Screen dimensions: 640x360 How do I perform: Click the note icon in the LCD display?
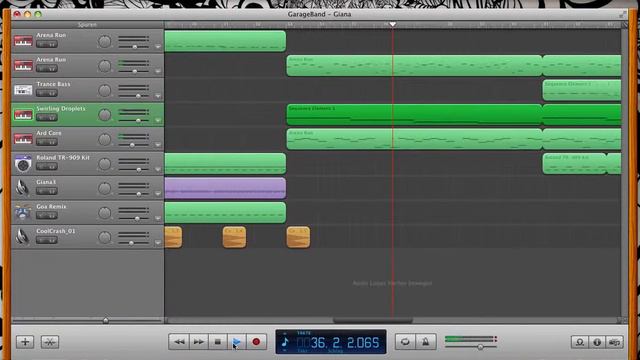285,342
